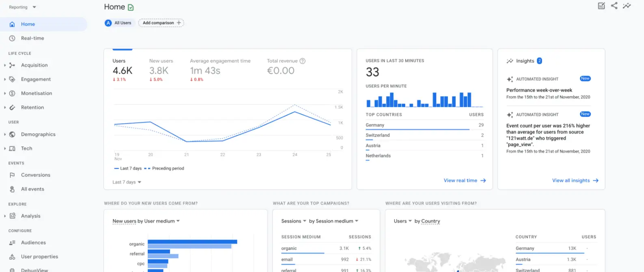Click the Real-time clock icon
Screen dimensions: 644x272
pos(12,38)
